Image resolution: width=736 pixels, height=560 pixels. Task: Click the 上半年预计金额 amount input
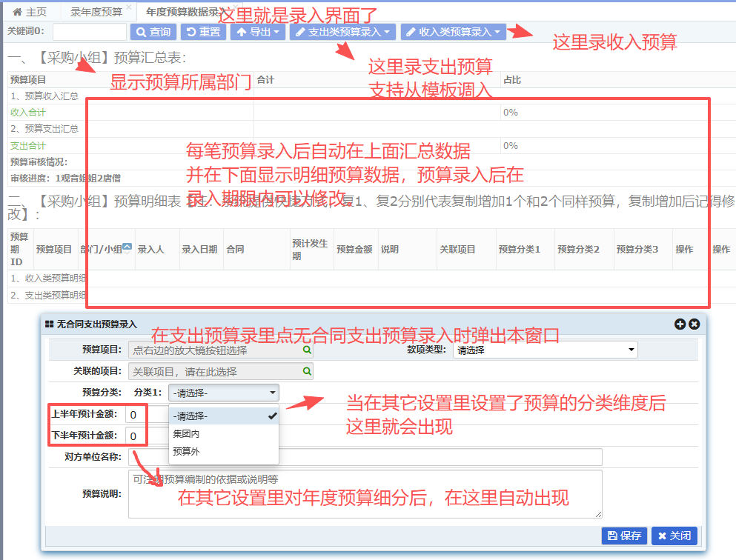pyautogui.click(x=136, y=415)
